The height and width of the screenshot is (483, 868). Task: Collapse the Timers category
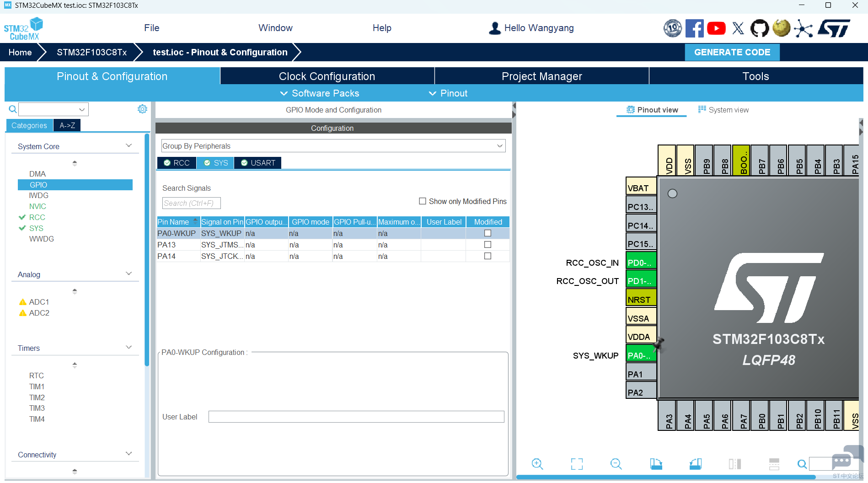[x=129, y=348]
